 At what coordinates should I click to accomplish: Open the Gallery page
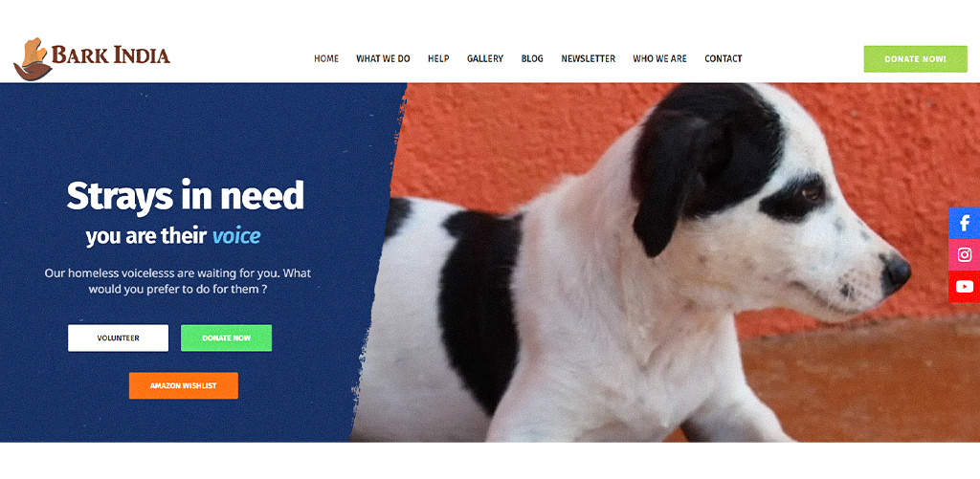(x=485, y=58)
